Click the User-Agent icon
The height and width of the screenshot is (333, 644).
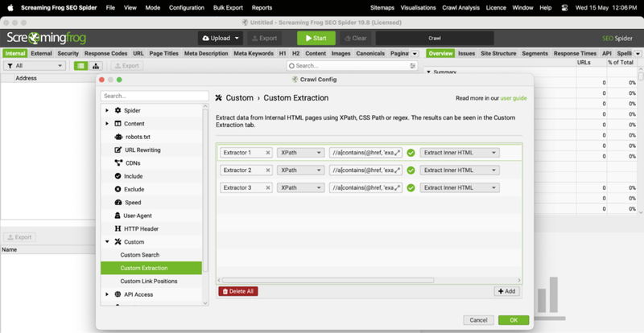click(x=118, y=216)
